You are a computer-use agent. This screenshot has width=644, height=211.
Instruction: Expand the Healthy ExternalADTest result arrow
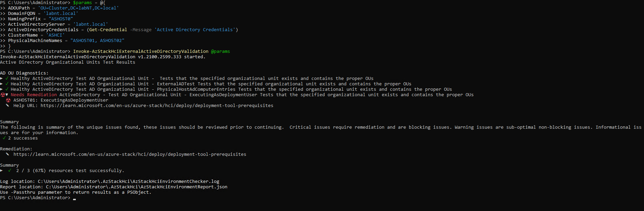tap(1, 84)
